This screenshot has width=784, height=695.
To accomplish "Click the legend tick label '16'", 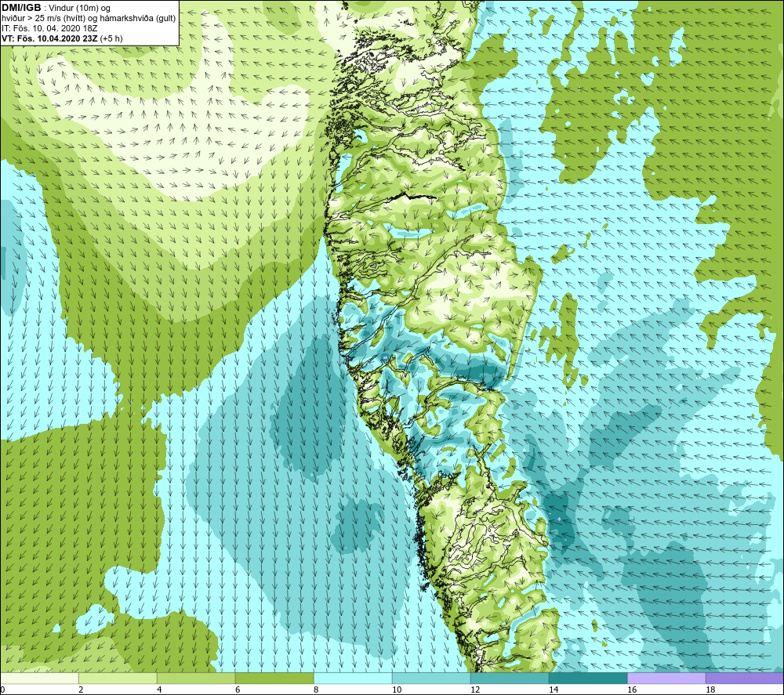I will (632, 690).
